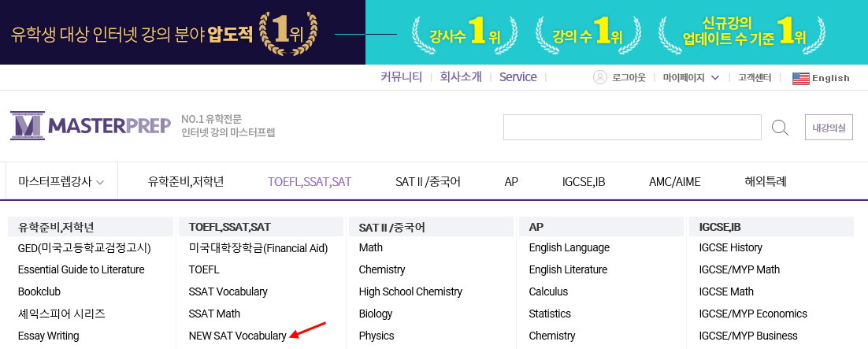Select SSAT Math course
This screenshot has width=868, height=349.
click(x=214, y=314)
